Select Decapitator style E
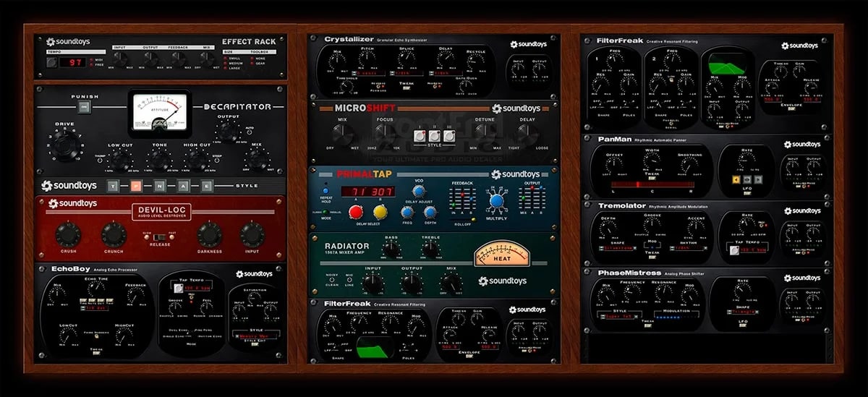 [207, 185]
